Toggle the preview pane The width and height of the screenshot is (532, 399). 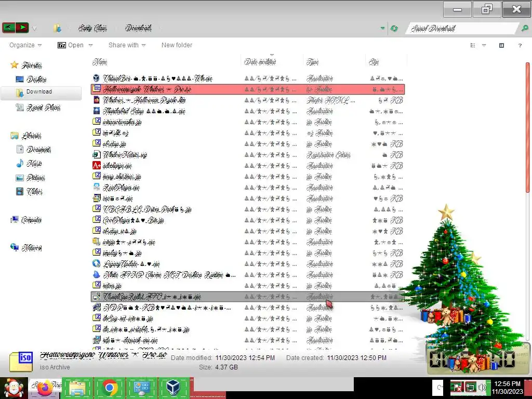click(501, 46)
